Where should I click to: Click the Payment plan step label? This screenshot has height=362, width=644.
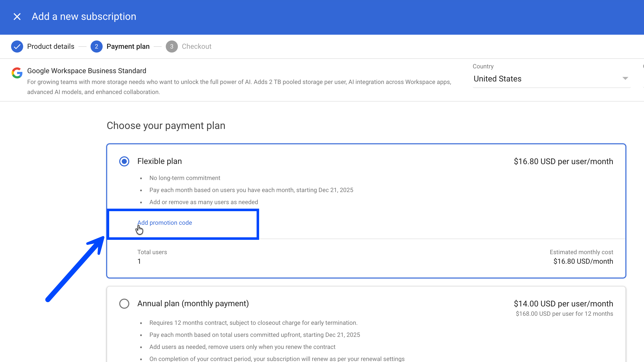click(128, 47)
